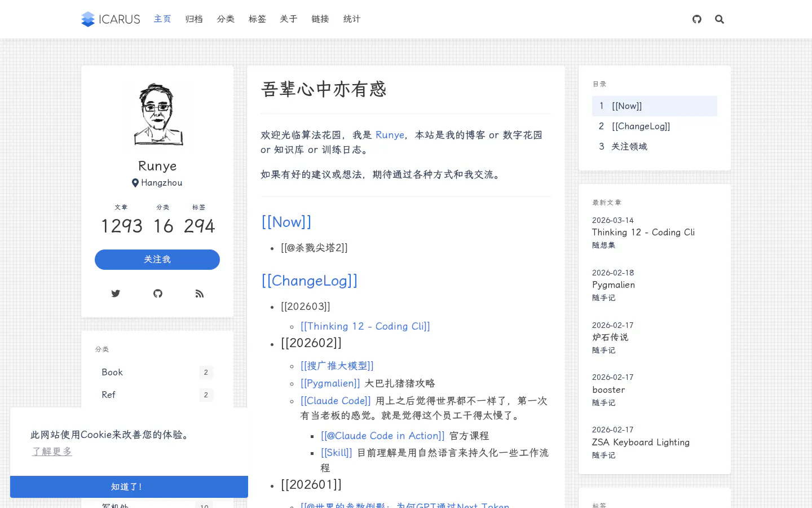The width and height of the screenshot is (812, 508).
Task: Open the 统计 nav item
Action: (x=352, y=19)
